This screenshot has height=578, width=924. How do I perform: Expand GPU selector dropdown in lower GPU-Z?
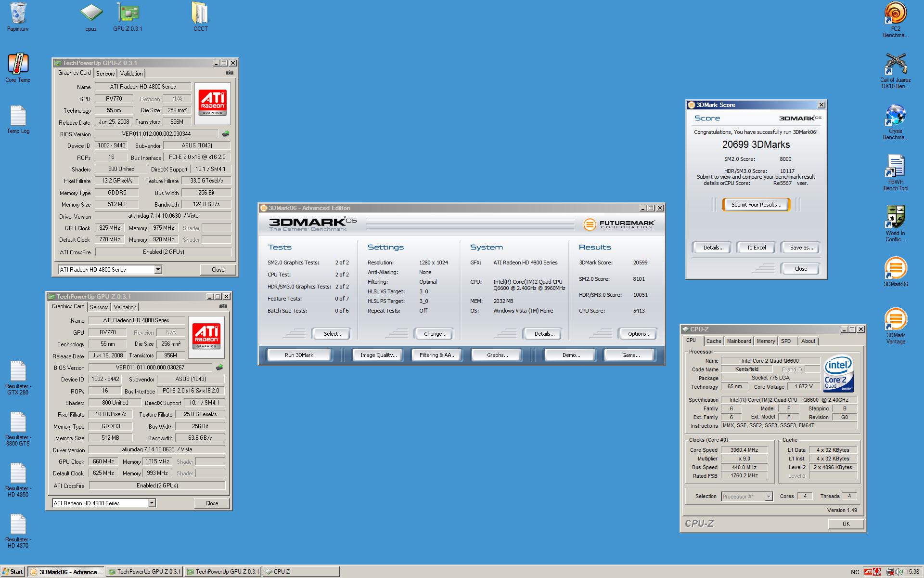pos(152,503)
